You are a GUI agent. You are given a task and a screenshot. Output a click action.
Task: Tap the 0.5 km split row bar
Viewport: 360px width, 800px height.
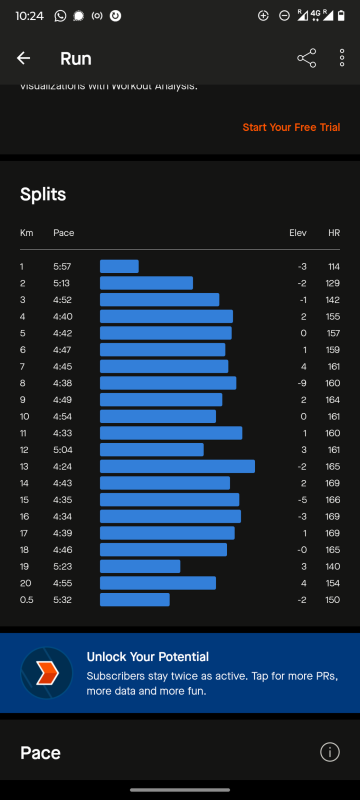coord(135,599)
